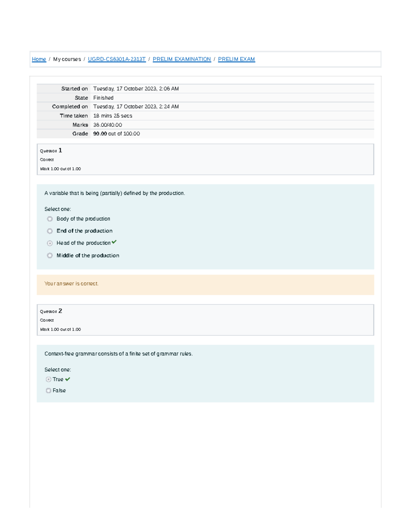Select the False radio button in Question 2
This screenshot has width=411, height=532.
tap(48, 391)
